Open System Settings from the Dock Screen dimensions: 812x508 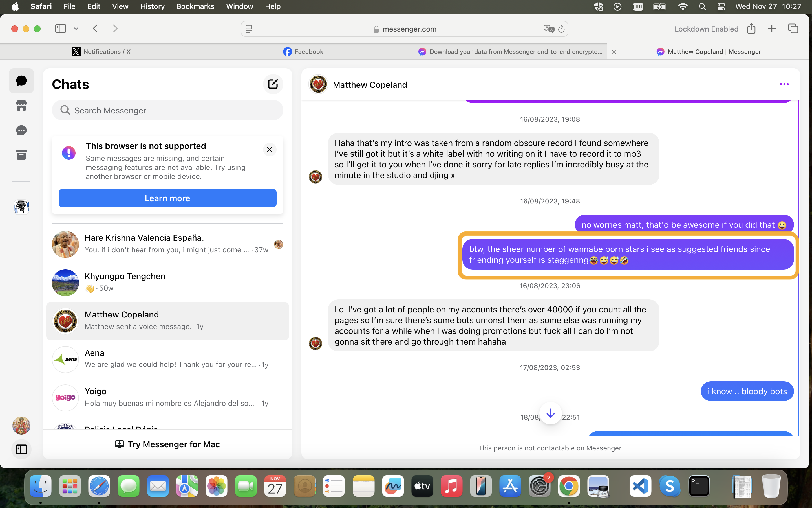(540, 486)
